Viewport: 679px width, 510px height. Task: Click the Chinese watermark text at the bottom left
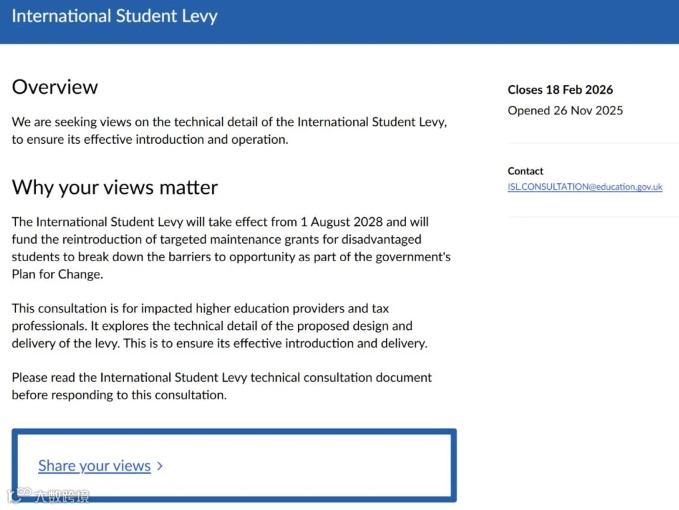tap(62, 496)
